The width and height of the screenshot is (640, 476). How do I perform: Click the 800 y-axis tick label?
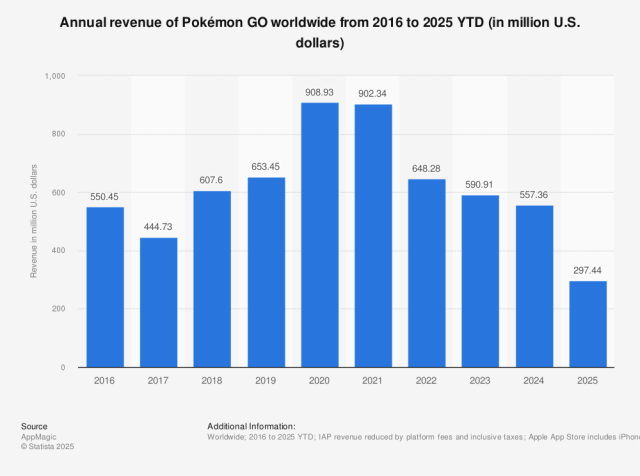click(x=58, y=134)
